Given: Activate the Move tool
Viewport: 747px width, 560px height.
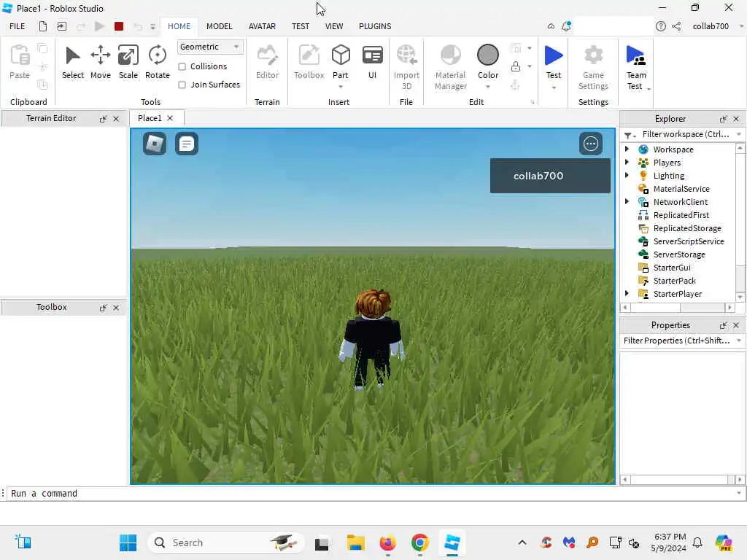Looking at the screenshot, I should (x=101, y=62).
